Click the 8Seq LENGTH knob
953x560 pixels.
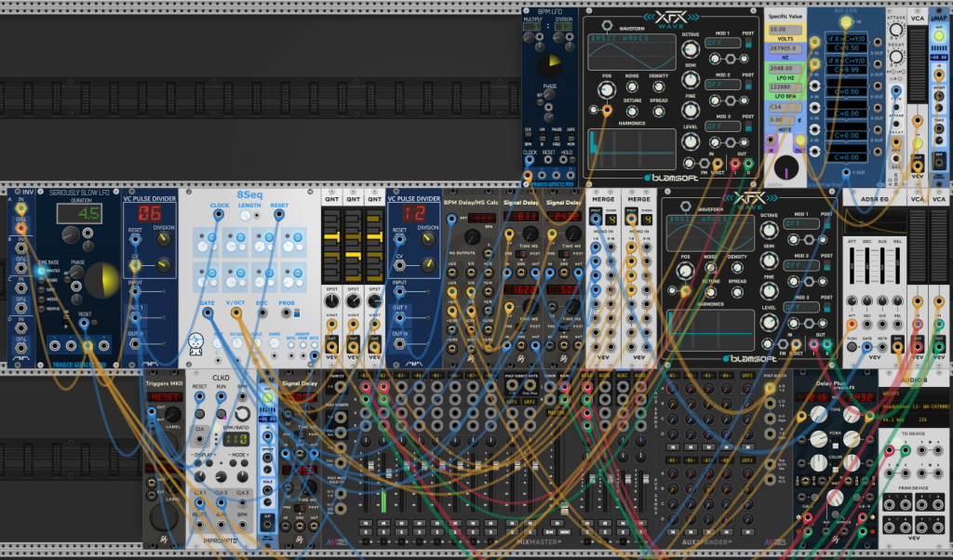coord(245,216)
